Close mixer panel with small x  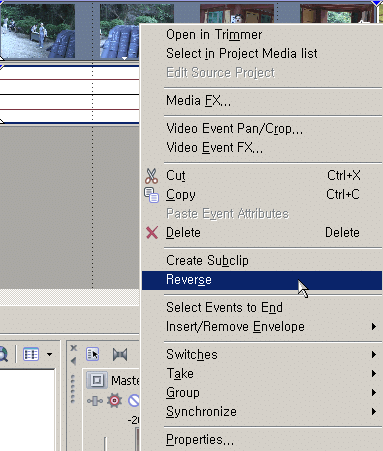(74, 348)
